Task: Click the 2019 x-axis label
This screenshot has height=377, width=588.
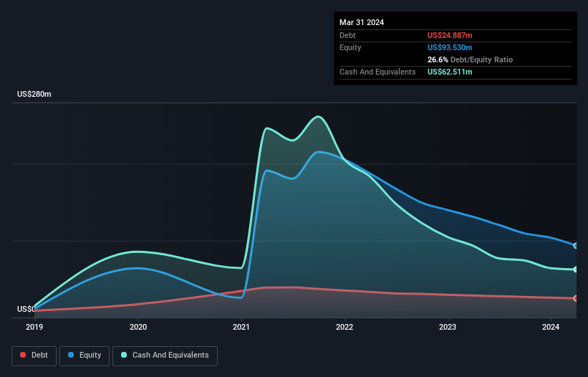Action: tap(34, 327)
